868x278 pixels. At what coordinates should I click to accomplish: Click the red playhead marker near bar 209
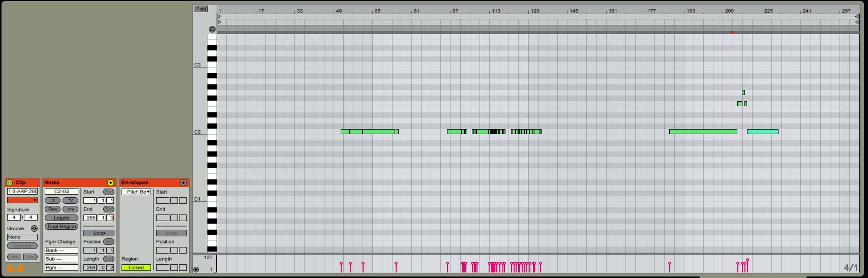[x=732, y=33]
